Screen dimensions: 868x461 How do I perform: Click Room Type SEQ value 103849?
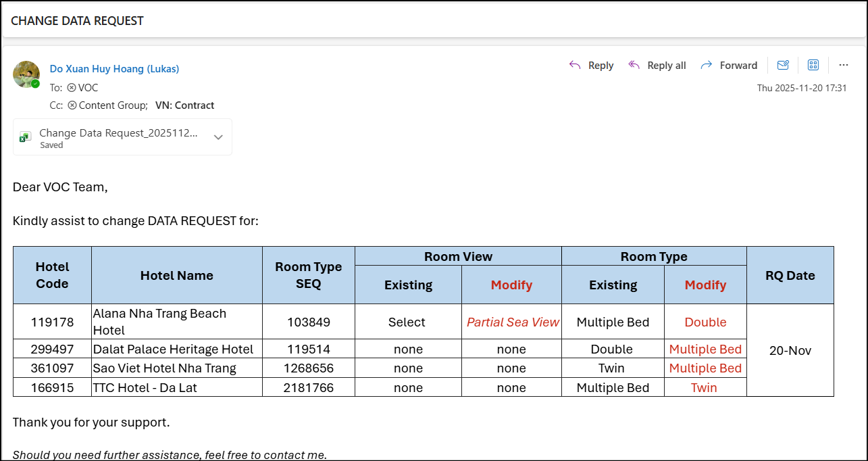(x=309, y=322)
